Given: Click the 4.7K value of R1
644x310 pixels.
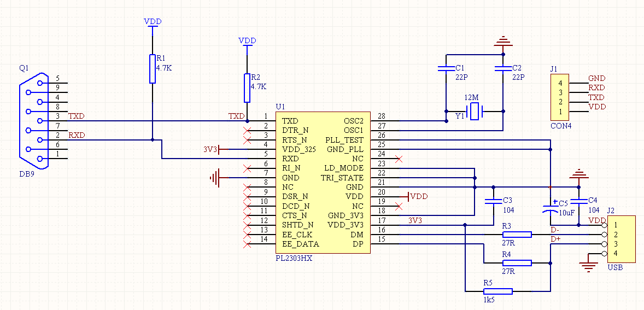Looking at the screenshot, I should pyautogui.click(x=164, y=68).
